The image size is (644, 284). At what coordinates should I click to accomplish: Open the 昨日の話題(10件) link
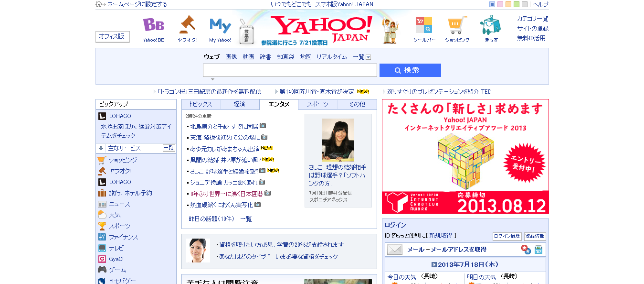pyautogui.click(x=211, y=219)
